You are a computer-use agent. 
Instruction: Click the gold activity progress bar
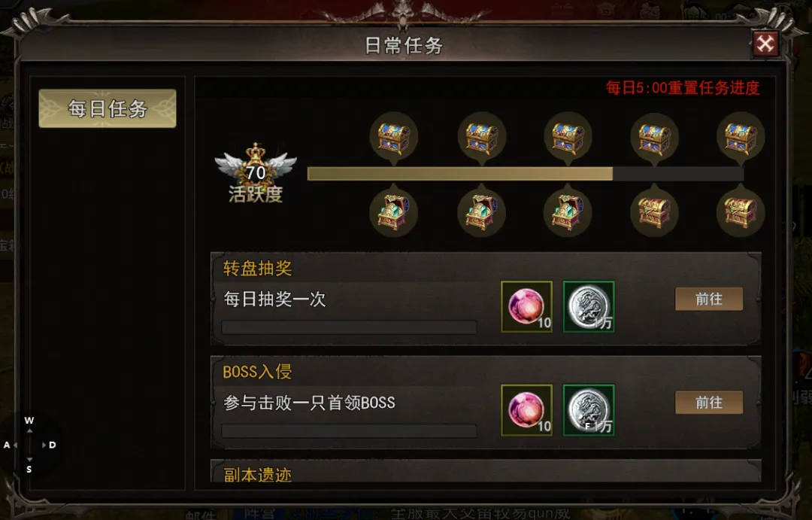[x=526, y=174]
